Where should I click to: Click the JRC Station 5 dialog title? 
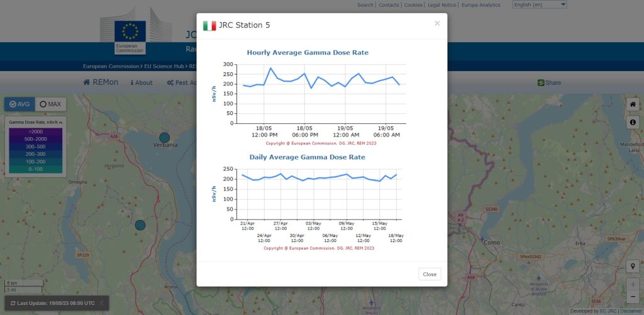[245, 25]
